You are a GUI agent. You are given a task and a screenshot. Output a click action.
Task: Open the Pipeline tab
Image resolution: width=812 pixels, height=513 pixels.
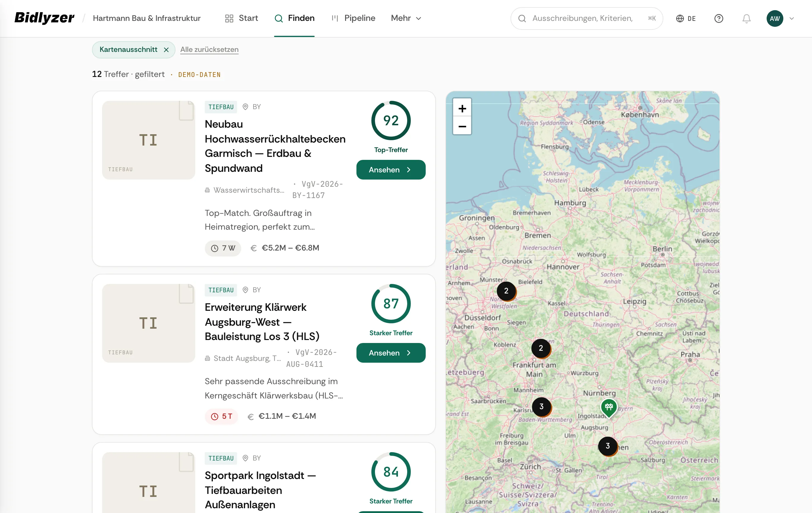(353, 18)
